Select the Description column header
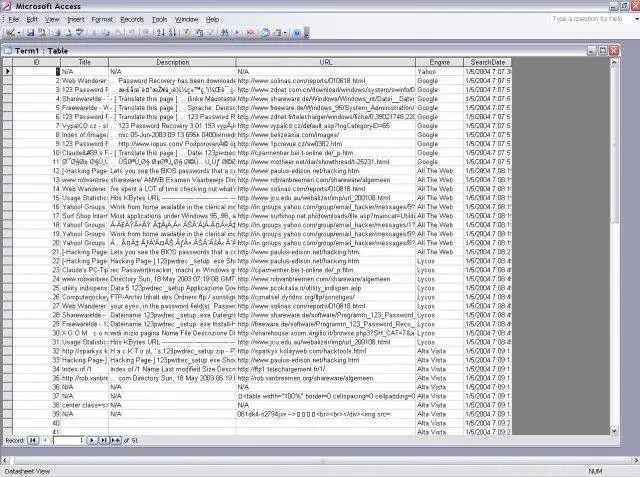Viewport: 640px width, 477px height. (x=172, y=62)
